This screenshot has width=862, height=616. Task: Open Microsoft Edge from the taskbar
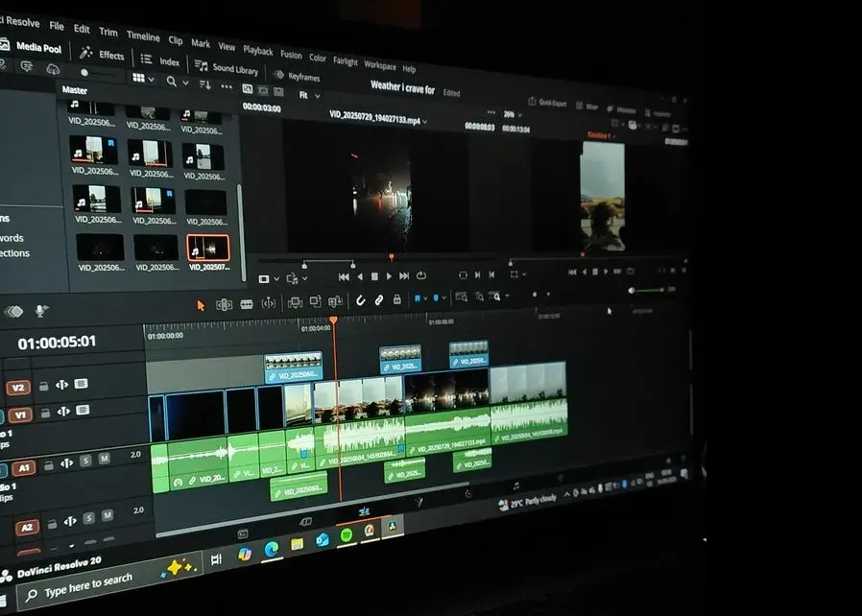(x=271, y=550)
